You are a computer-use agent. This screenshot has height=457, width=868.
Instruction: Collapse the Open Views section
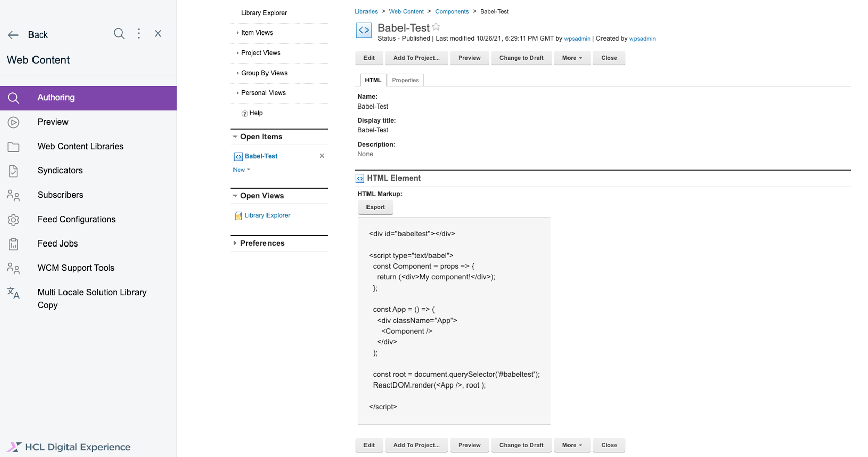coord(235,196)
